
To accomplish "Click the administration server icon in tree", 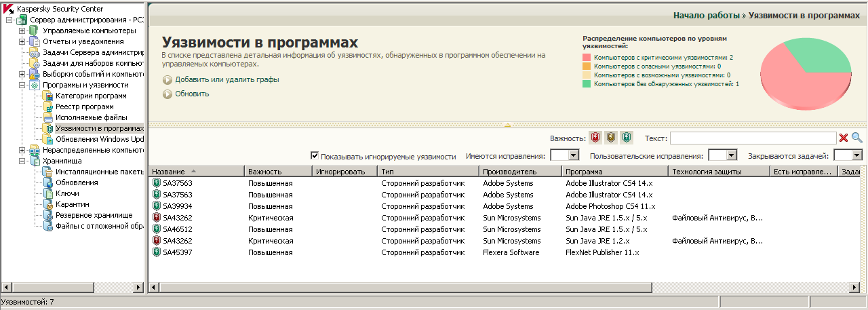I will point(22,20).
